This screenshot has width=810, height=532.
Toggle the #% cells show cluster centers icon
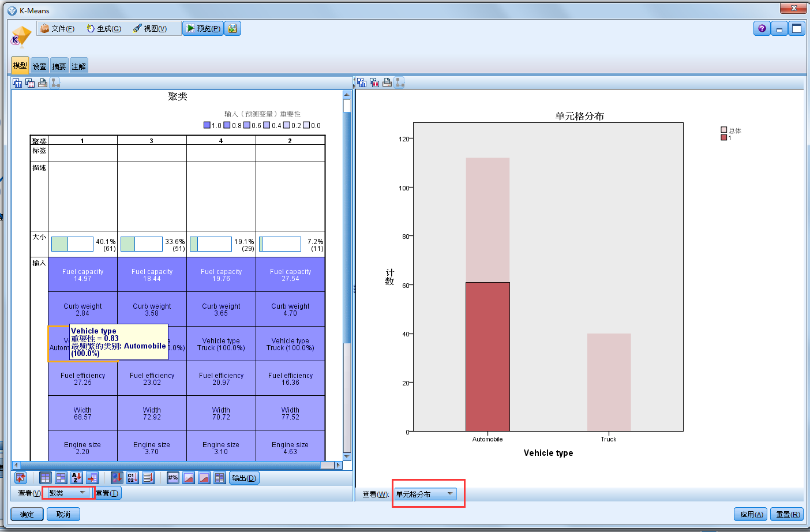pyautogui.click(x=173, y=478)
